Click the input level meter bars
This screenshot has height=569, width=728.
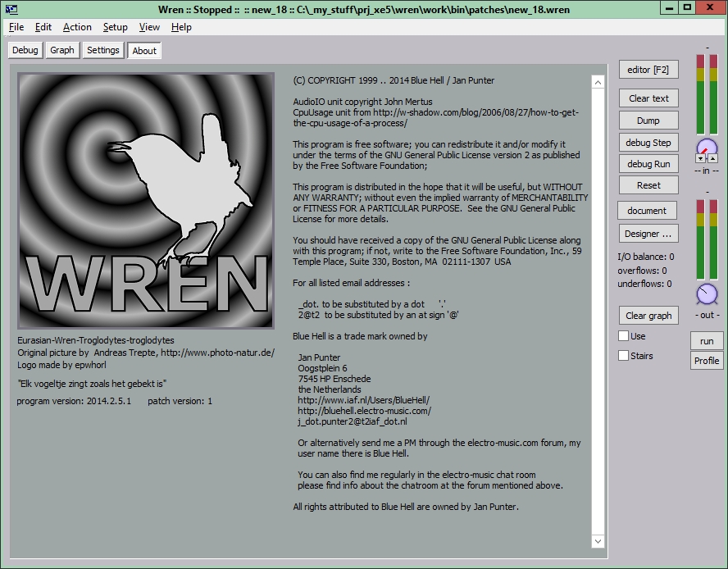(x=707, y=94)
